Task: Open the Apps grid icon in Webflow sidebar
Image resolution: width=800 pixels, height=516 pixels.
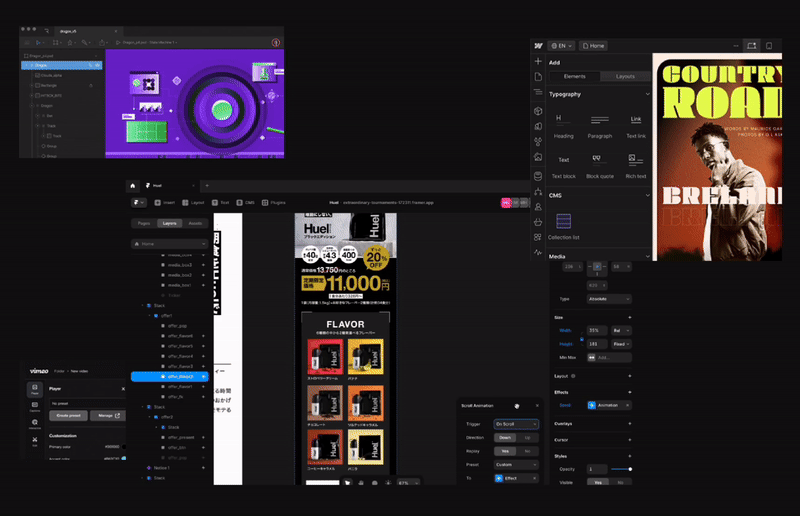Action: (538, 237)
